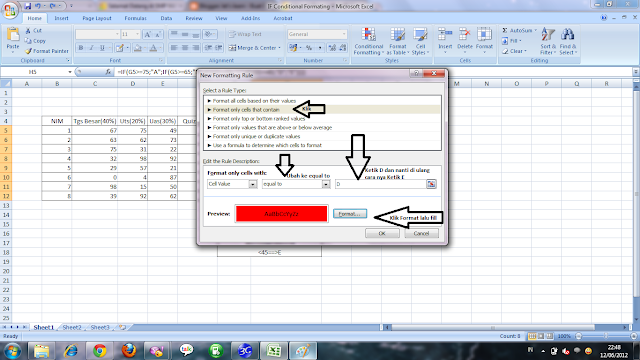
Task: Switch to the View ribbon tab
Action: [221, 18]
